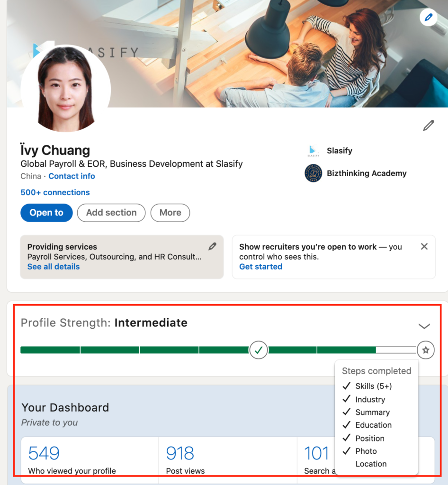This screenshot has width=448, height=485.
Task: Click See all details for services
Action: pyautogui.click(x=54, y=267)
